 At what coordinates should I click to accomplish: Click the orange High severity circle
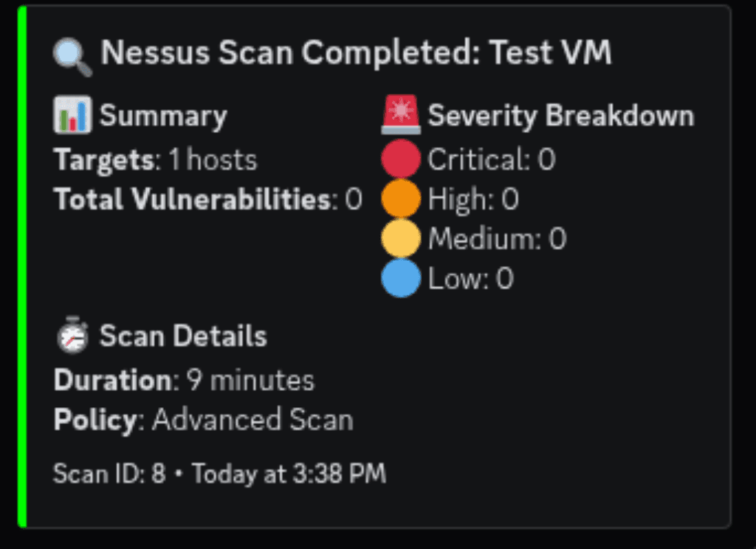[401, 199]
